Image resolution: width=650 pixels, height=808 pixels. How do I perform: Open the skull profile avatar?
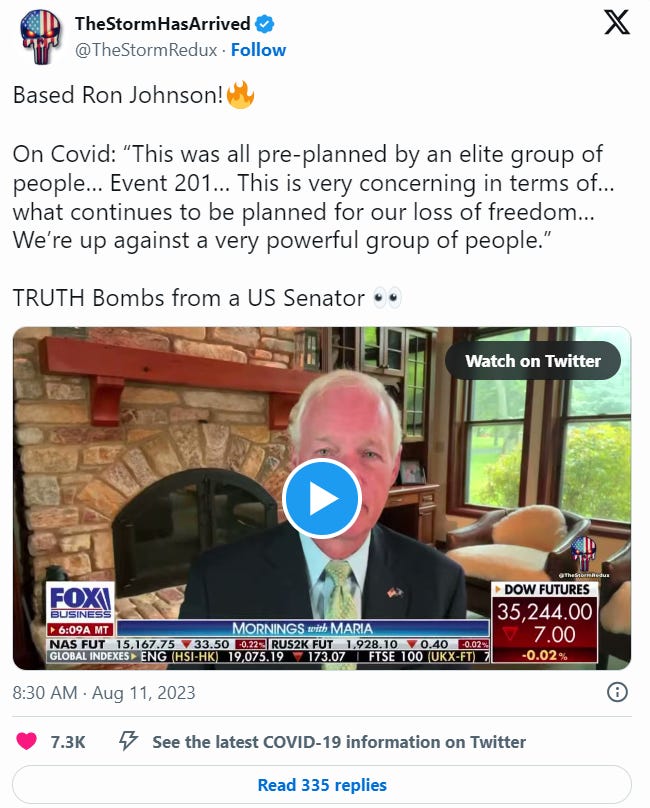(40, 37)
